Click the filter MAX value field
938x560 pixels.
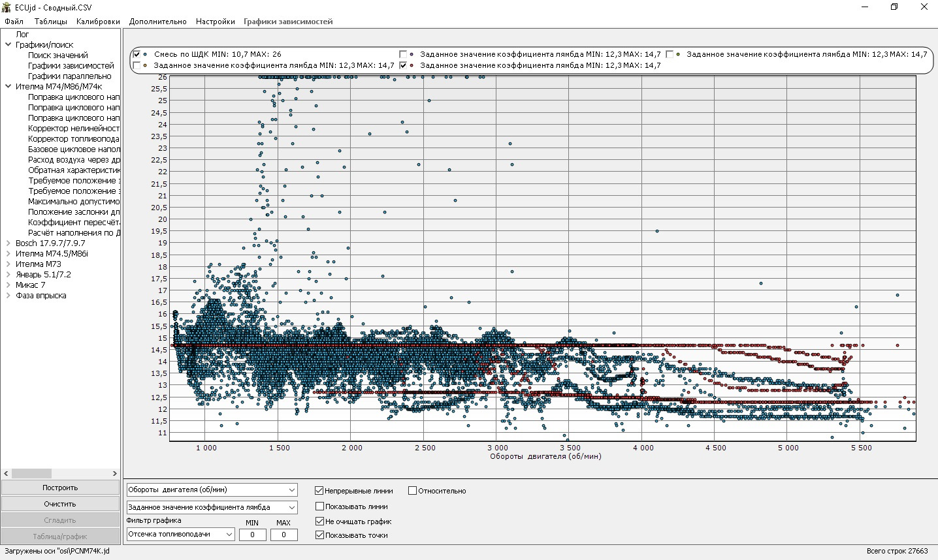283,535
